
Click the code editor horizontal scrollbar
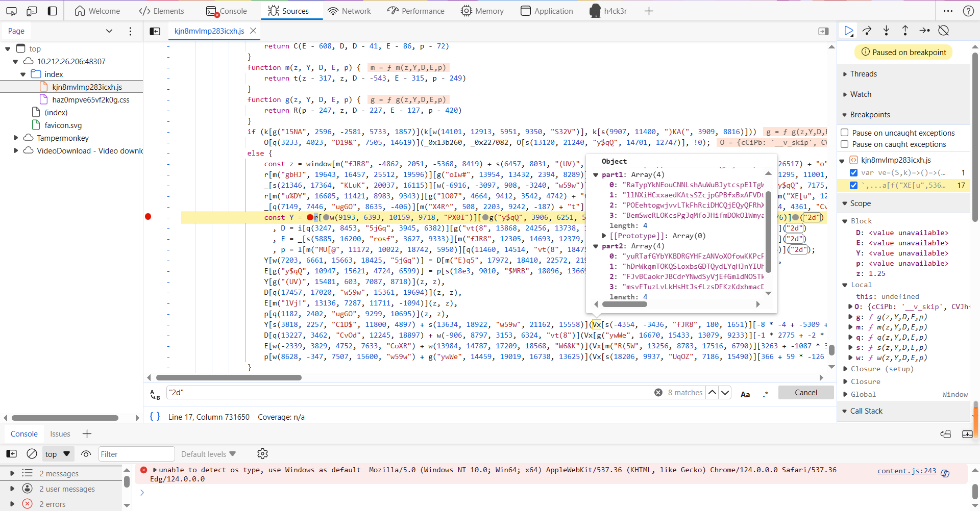pos(229,378)
